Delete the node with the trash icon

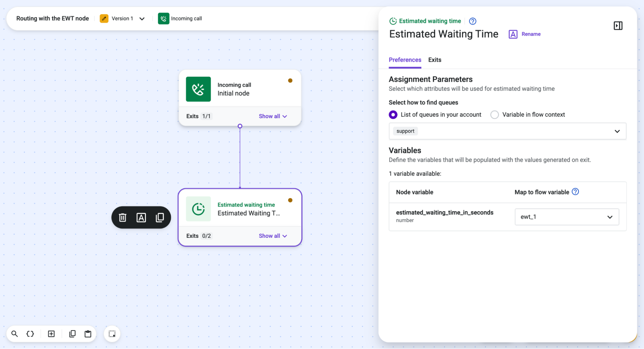123,218
